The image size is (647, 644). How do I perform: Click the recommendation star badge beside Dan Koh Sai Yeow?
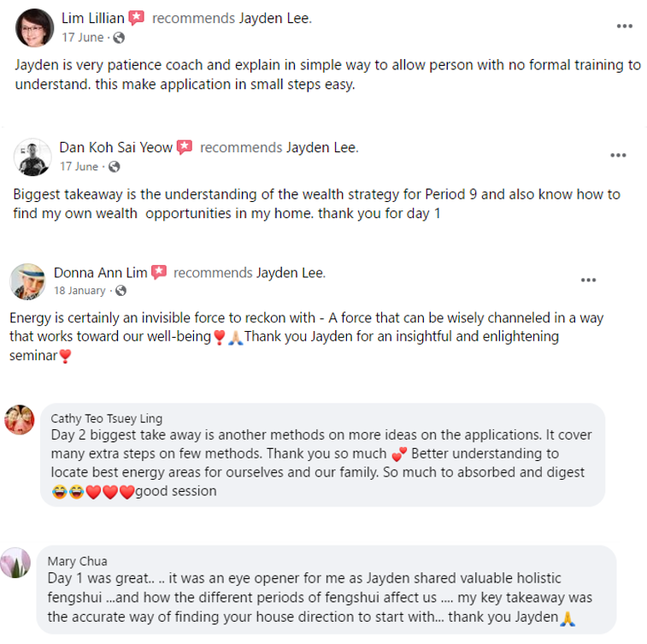(185, 147)
